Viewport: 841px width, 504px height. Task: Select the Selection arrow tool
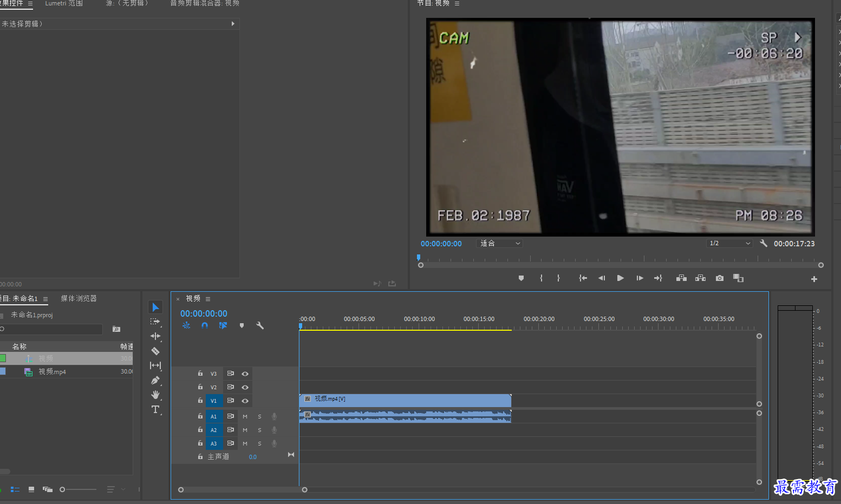pyautogui.click(x=155, y=307)
